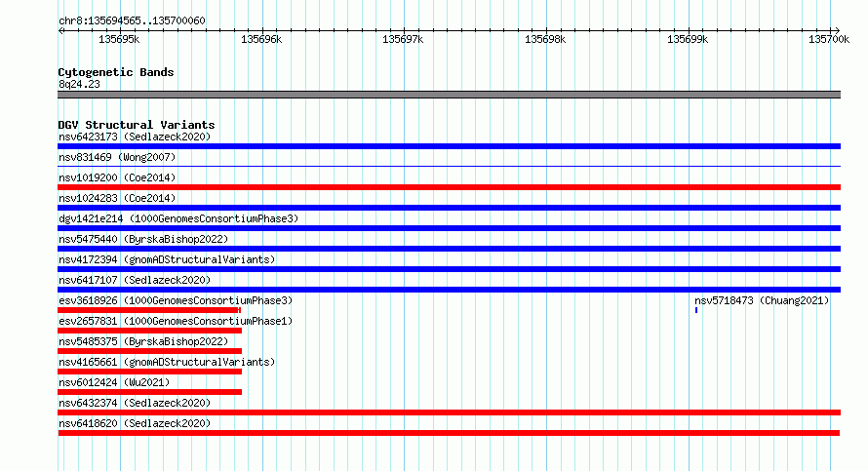
Task: Click blue bar under nsv1024283
Action: [x=449, y=208]
